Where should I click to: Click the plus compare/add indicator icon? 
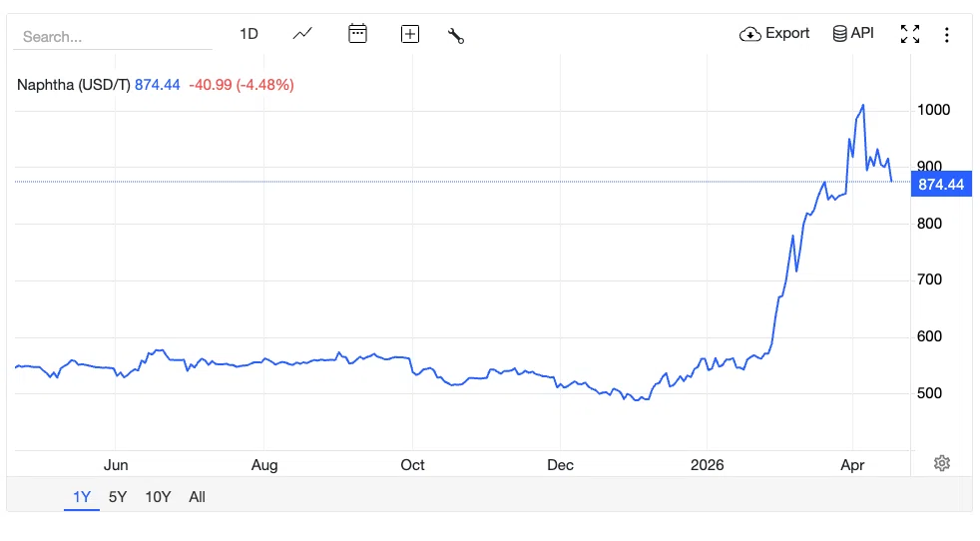coord(410,34)
